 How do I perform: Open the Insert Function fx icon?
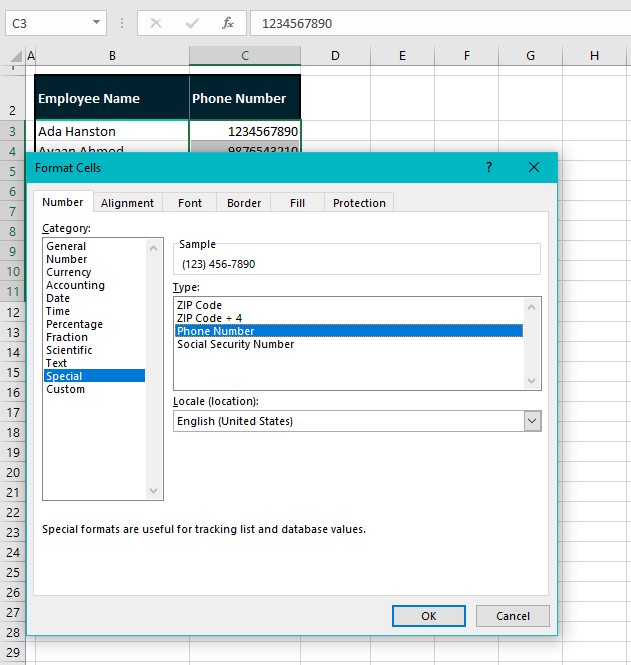pos(228,23)
